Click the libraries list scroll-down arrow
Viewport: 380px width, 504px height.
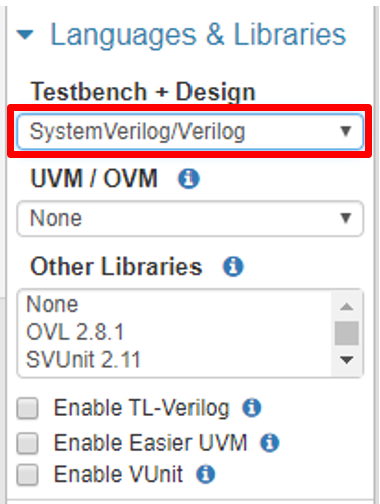(347, 360)
